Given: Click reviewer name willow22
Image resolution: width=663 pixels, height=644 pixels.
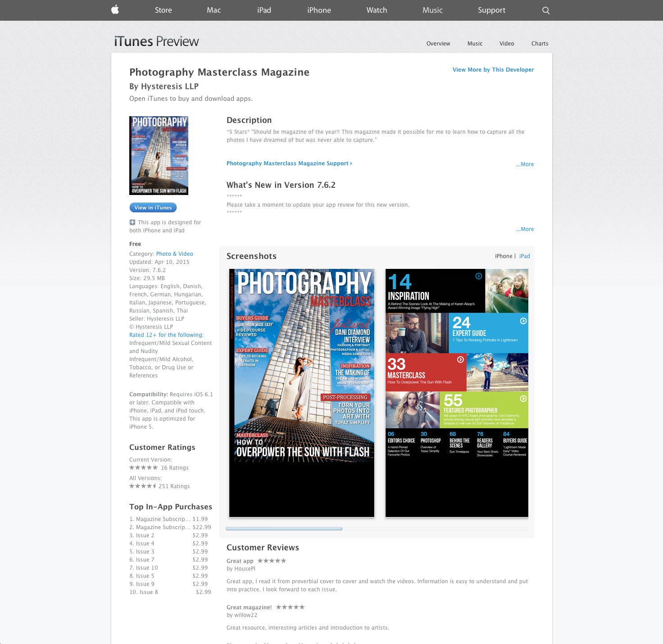Looking at the screenshot, I should [x=246, y=615].
